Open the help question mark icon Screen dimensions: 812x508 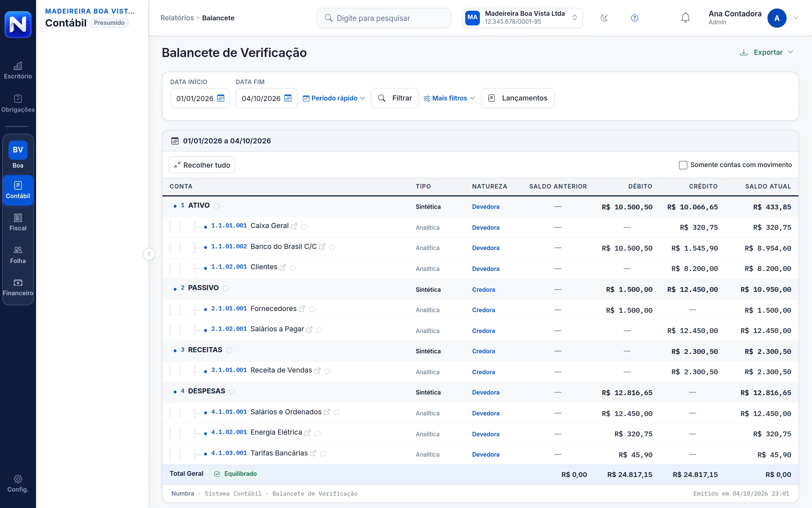click(x=634, y=18)
